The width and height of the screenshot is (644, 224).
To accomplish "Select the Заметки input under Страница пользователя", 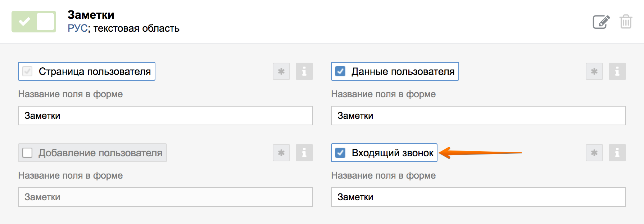I will coord(165,116).
